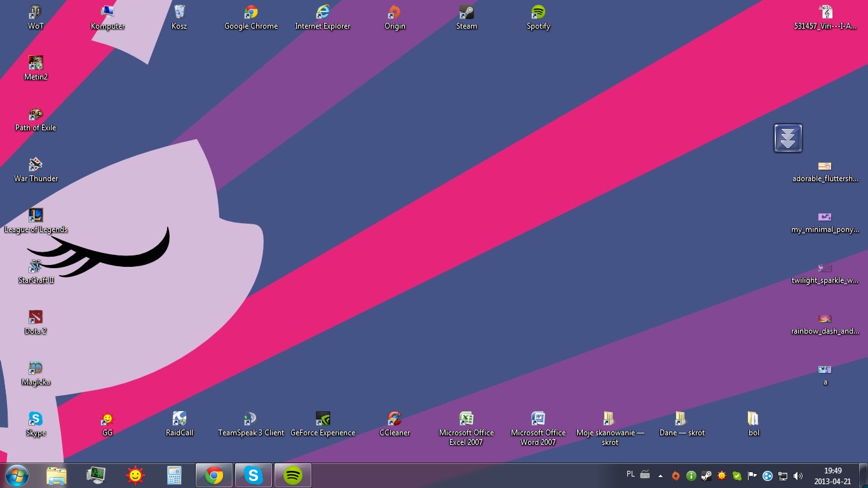Select the Path of Exile shortcut
868x488 pixels.
coord(36,119)
